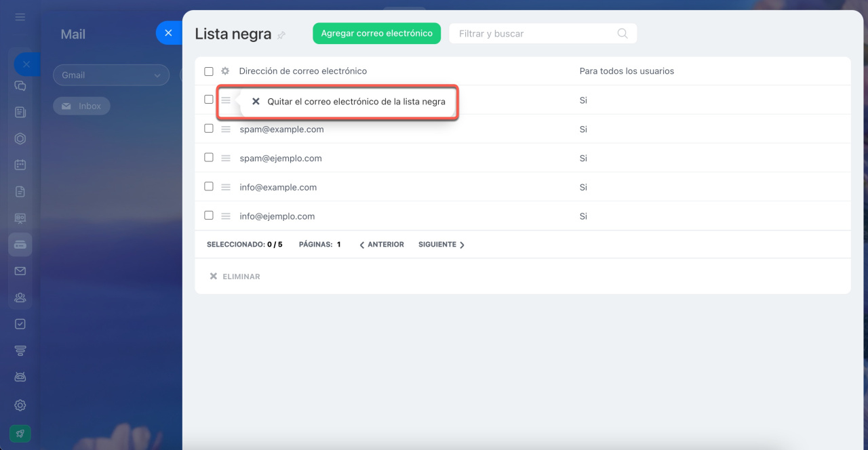Open the chat bubbles icon in sidebar
868x450 pixels.
coord(20,86)
